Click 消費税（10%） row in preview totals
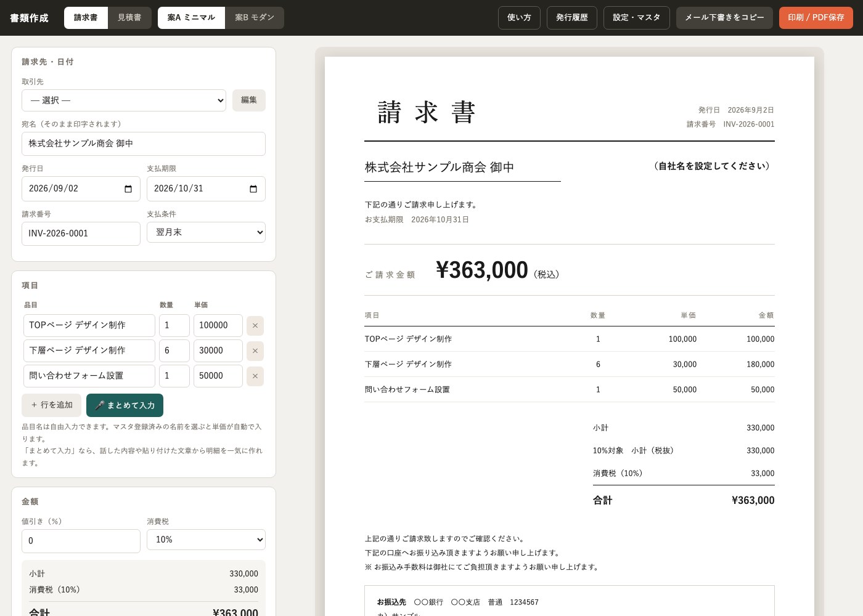The width and height of the screenshot is (863, 616). 684,474
